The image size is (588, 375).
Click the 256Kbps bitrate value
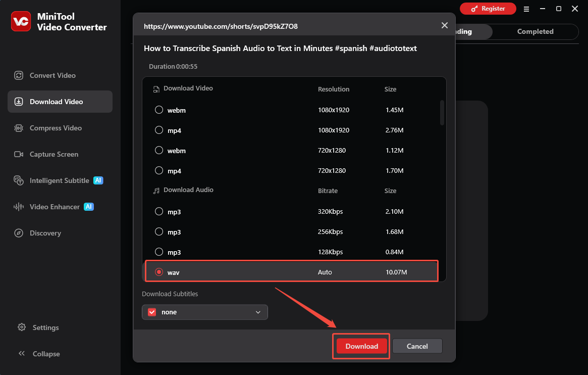click(x=331, y=231)
